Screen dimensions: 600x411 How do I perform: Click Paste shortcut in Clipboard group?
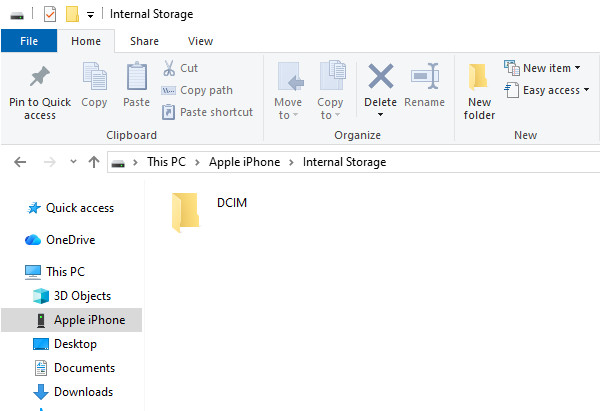(x=207, y=112)
